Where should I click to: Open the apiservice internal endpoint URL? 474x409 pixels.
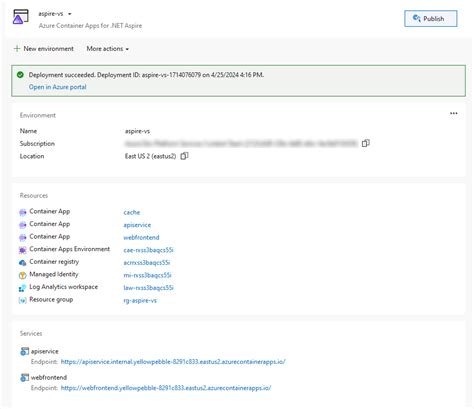pos(173,362)
